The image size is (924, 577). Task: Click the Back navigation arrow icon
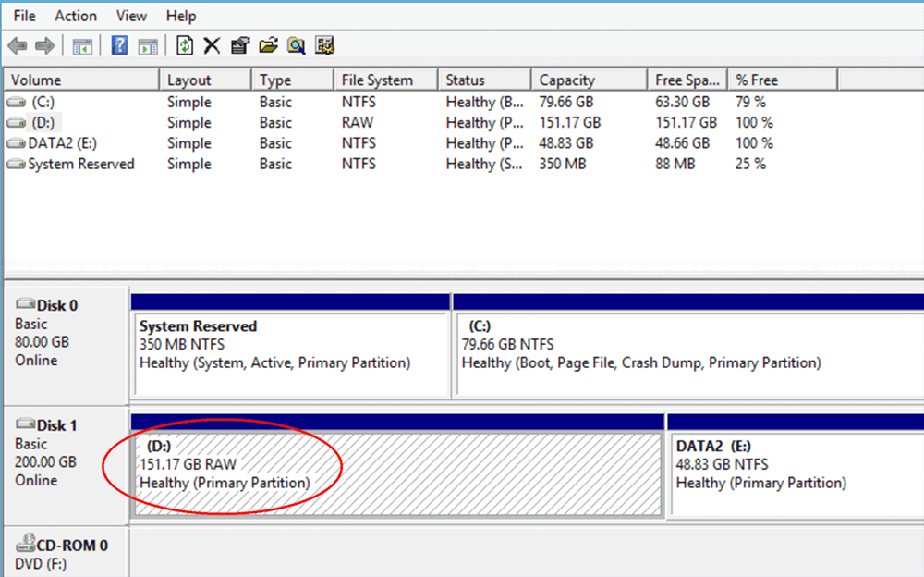tap(17, 45)
